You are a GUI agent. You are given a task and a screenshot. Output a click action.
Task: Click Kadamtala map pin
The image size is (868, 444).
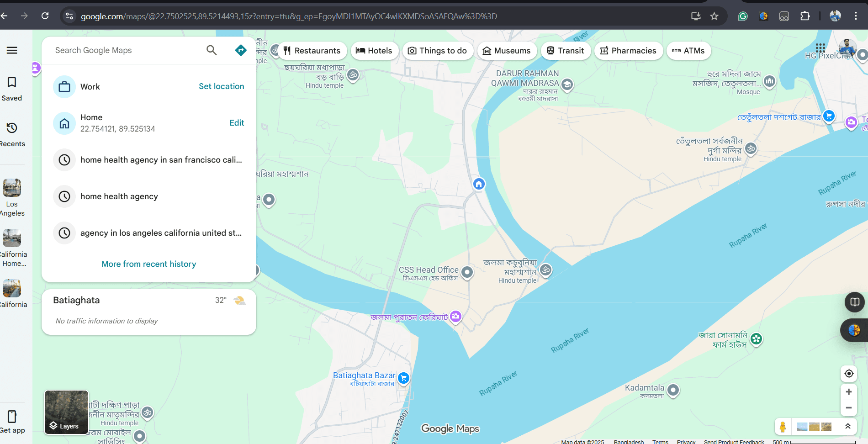point(673,391)
